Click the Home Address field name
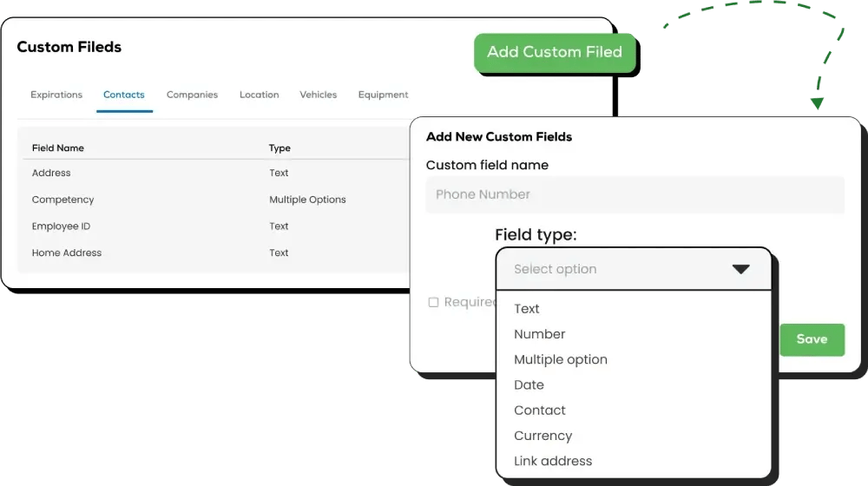The height and width of the screenshot is (486, 868). (67, 253)
